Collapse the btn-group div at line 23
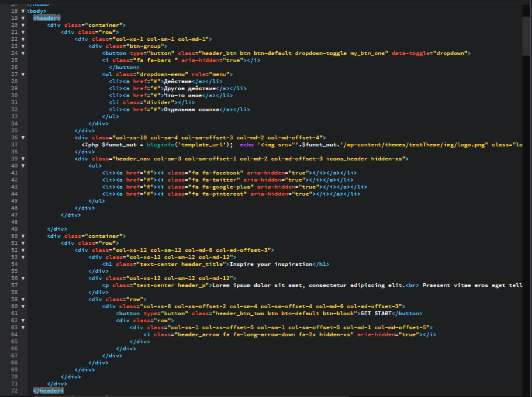Screen dimensions: 532x397 pyautogui.click(x=23, y=46)
